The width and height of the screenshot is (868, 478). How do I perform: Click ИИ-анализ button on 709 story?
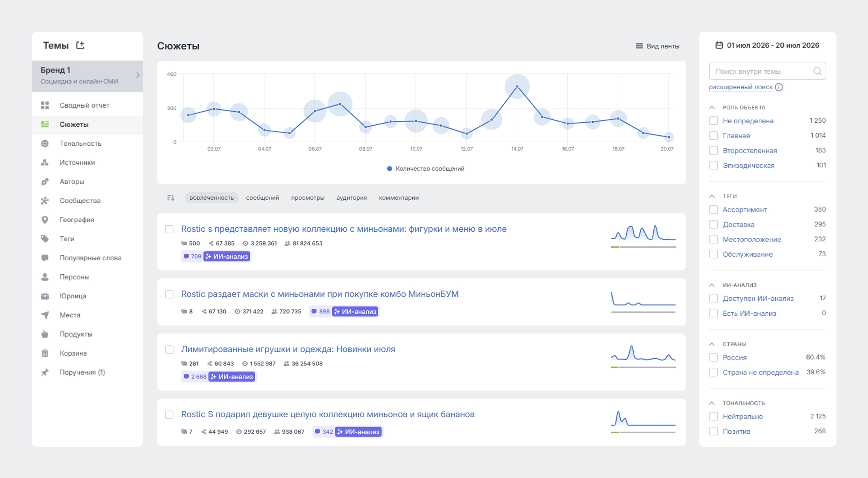[x=227, y=257]
